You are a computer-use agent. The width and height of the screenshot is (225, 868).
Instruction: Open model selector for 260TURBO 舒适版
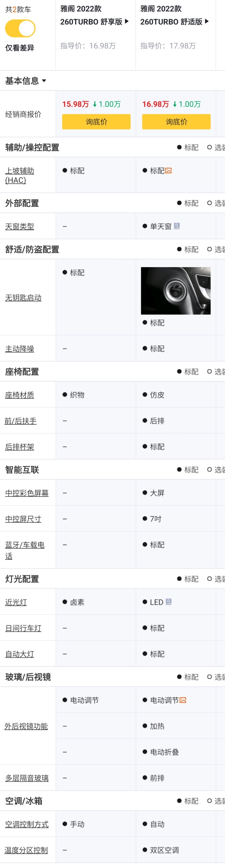click(x=207, y=22)
